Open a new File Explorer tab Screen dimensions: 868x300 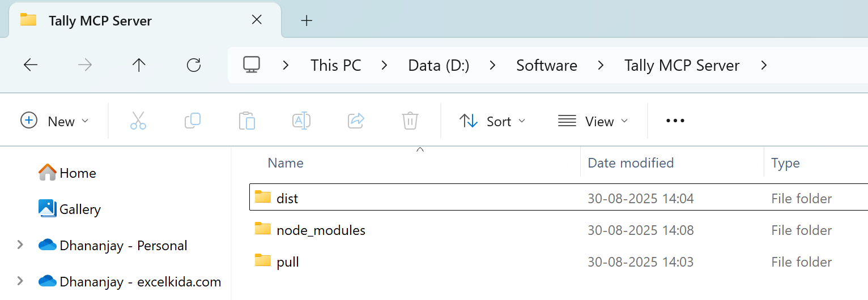(x=307, y=21)
